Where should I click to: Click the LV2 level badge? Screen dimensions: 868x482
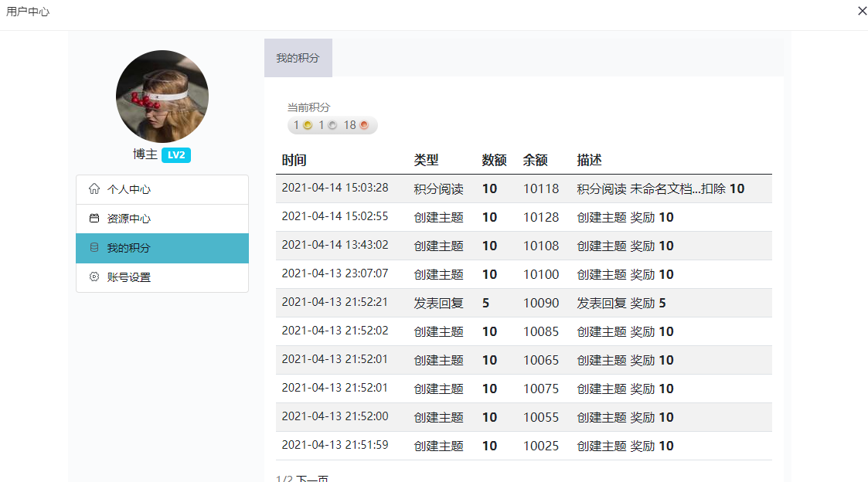(x=176, y=155)
